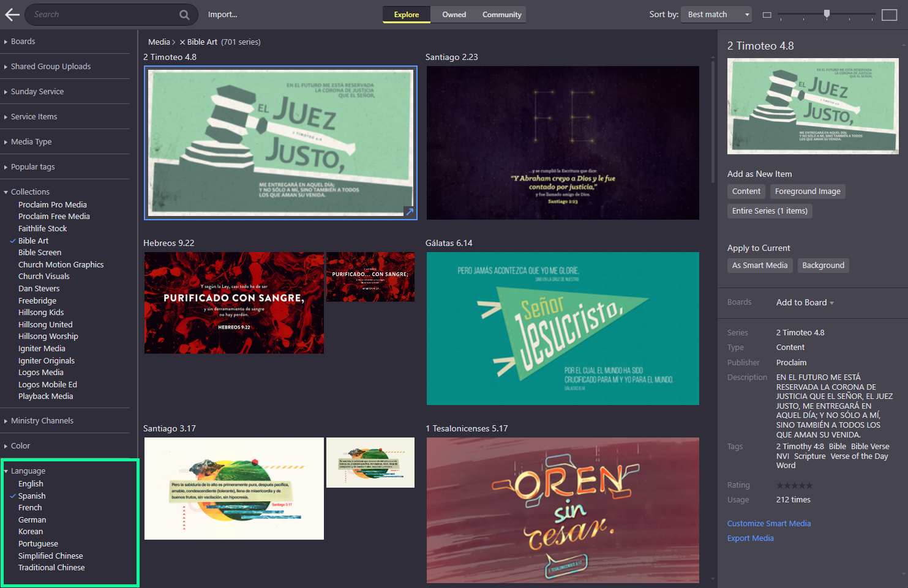Click Media in the breadcrumb
The height and width of the screenshot is (588, 908).
click(x=159, y=42)
